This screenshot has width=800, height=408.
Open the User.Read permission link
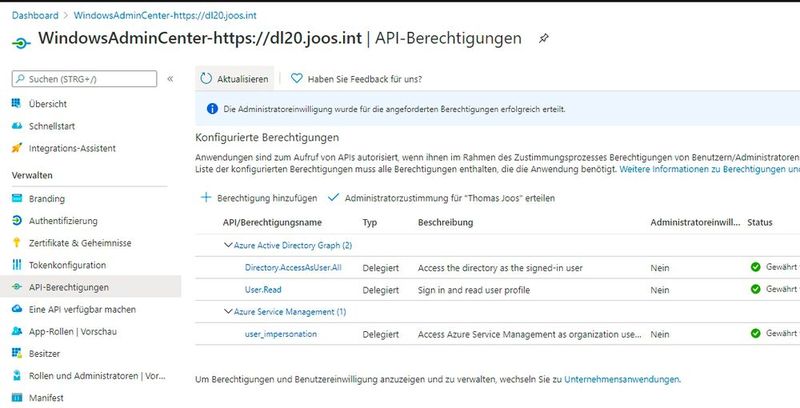pos(263,290)
